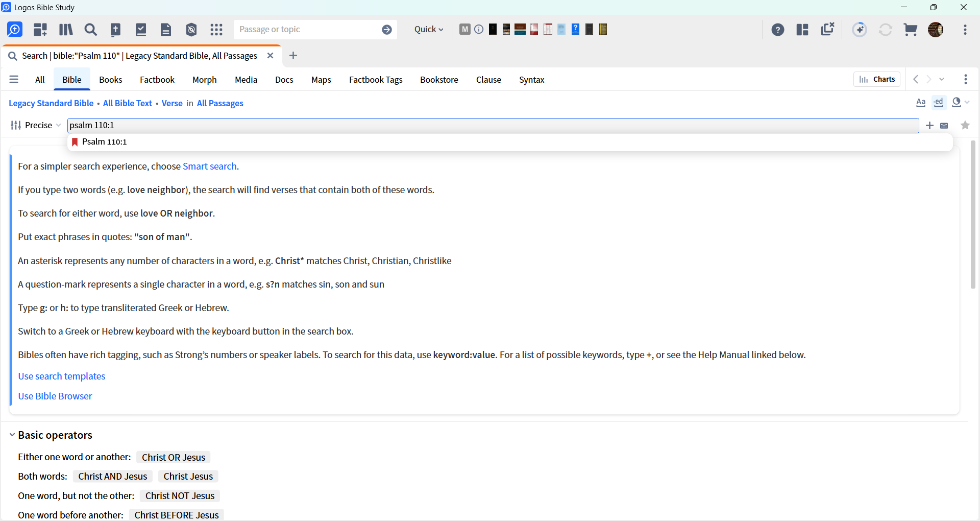980x521 pixels.
Task: Open the user profile avatar
Action: [936, 30]
